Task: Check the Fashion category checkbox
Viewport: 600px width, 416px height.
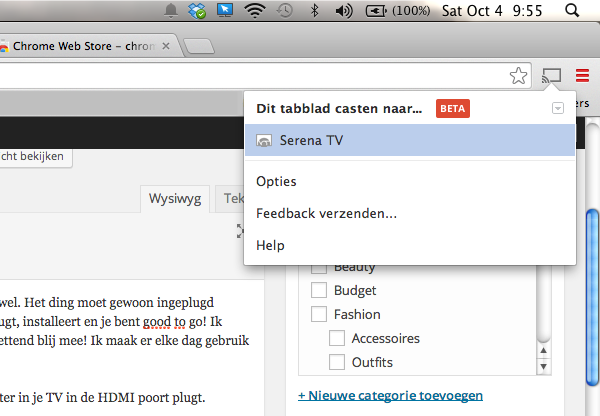Action: click(319, 314)
